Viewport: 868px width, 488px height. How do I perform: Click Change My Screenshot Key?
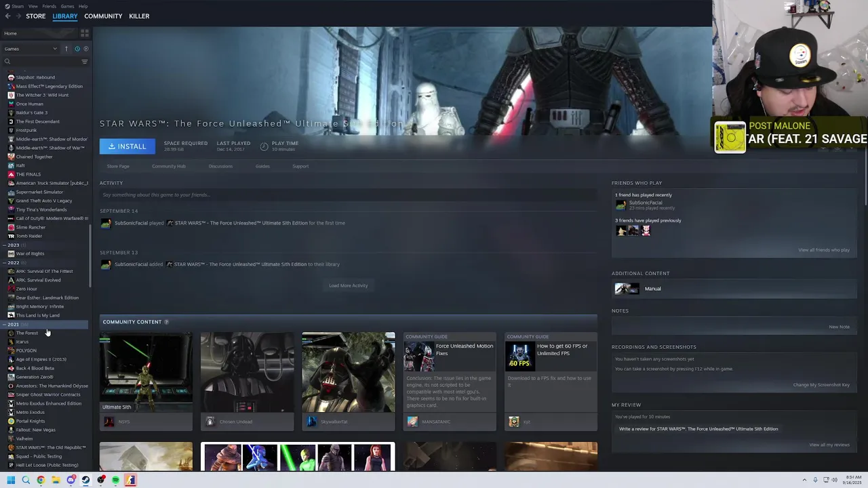[x=821, y=385]
